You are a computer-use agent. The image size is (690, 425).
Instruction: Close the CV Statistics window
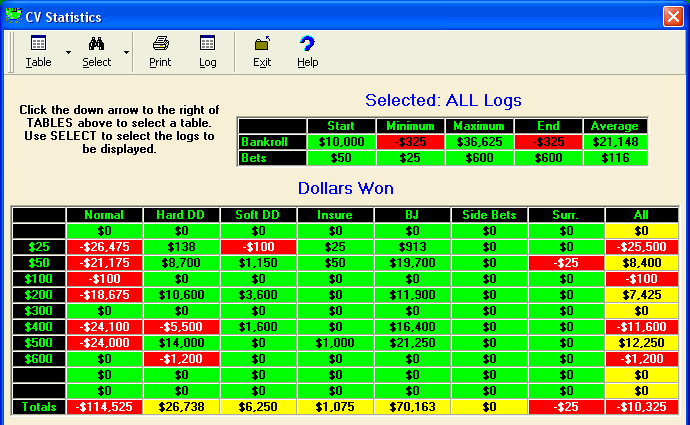pyautogui.click(x=672, y=14)
